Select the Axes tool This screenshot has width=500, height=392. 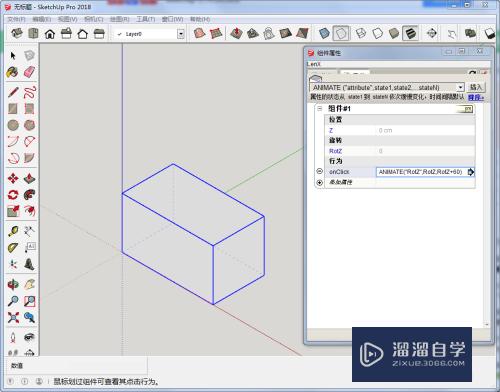coord(13,264)
